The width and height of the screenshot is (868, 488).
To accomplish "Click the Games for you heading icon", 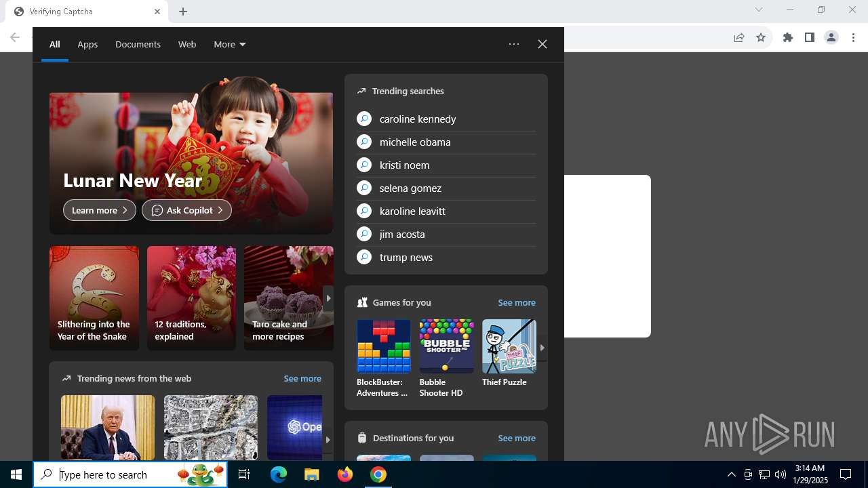I will pyautogui.click(x=362, y=303).
